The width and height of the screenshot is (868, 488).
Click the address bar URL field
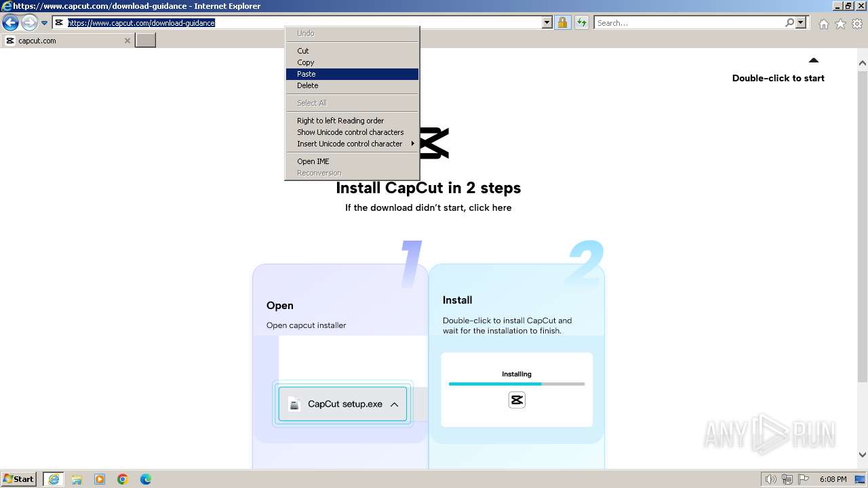click(x=302, y=23)
